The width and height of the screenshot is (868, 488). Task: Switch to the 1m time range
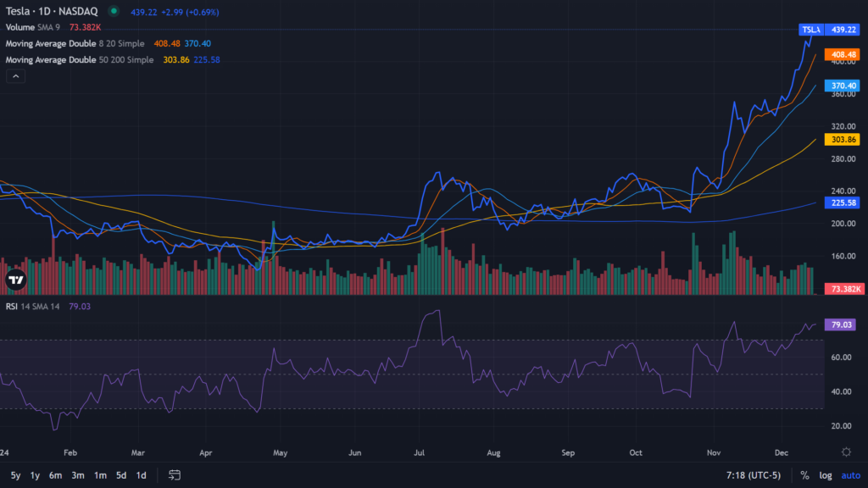100,475
